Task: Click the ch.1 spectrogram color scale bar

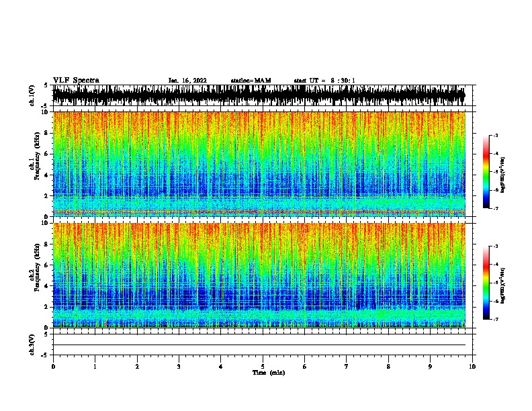Action: coord(486,172)
